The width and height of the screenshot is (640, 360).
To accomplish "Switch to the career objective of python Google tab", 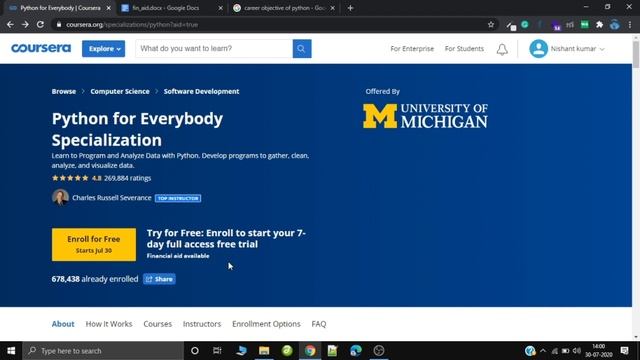I will [x=284, y=8].
